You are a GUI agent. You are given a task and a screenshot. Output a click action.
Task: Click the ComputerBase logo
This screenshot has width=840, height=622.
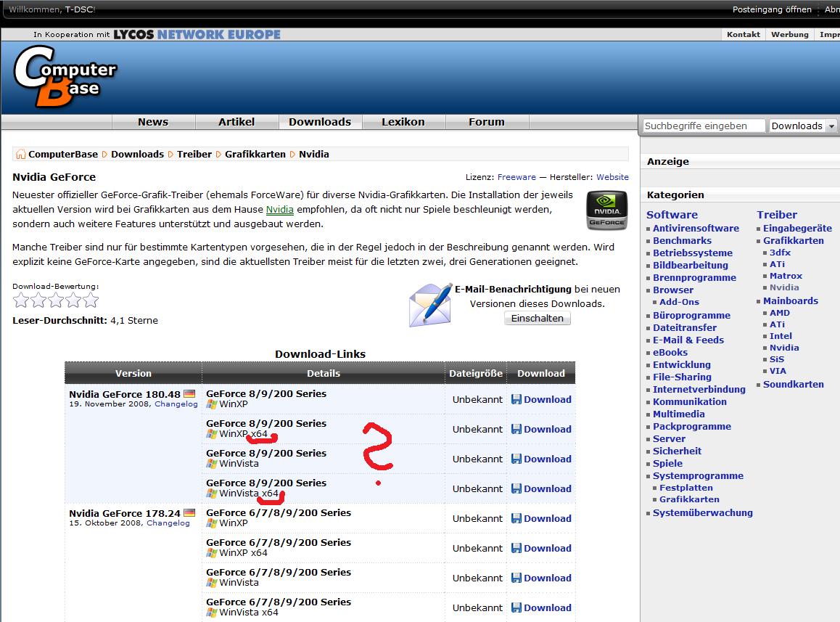pyautogui.click(x=65, y=76)
